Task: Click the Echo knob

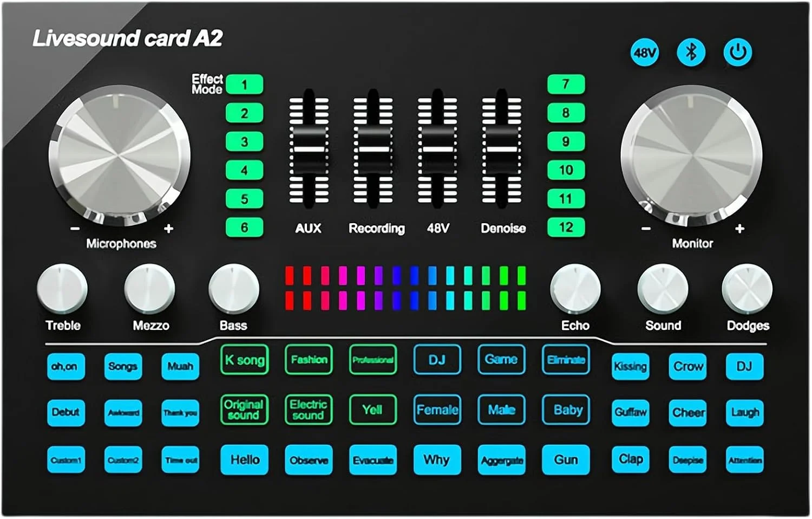Action: (x=575, y=289)
